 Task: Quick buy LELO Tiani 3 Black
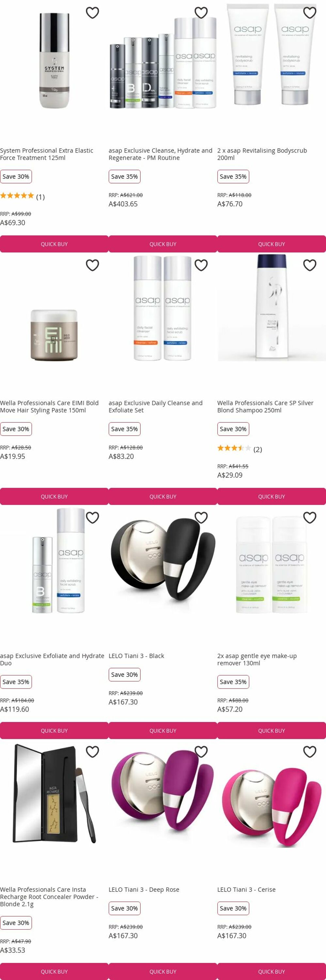163,730
